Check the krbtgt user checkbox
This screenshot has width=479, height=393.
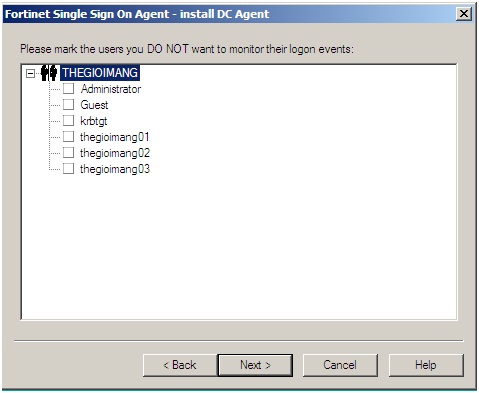68,121
